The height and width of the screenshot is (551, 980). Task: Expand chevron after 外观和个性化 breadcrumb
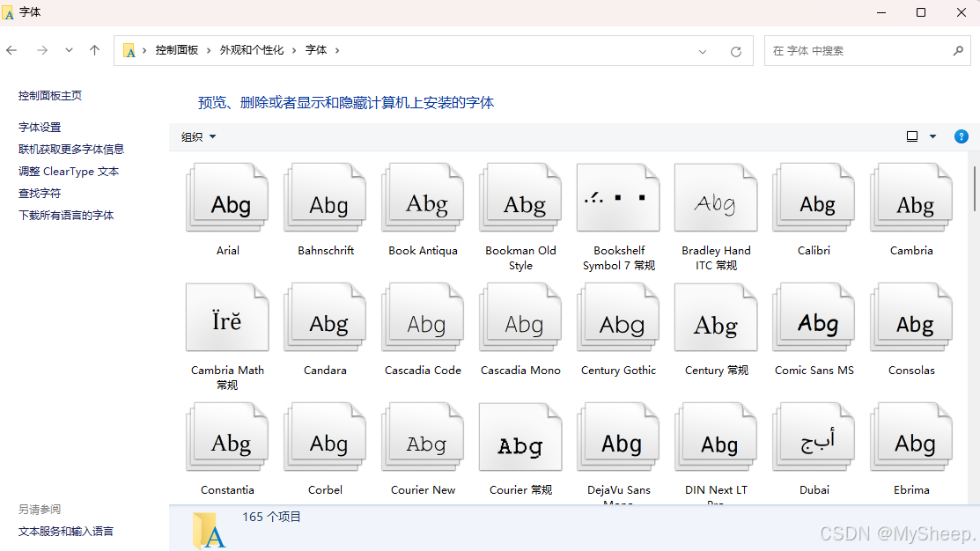(294, 50)
